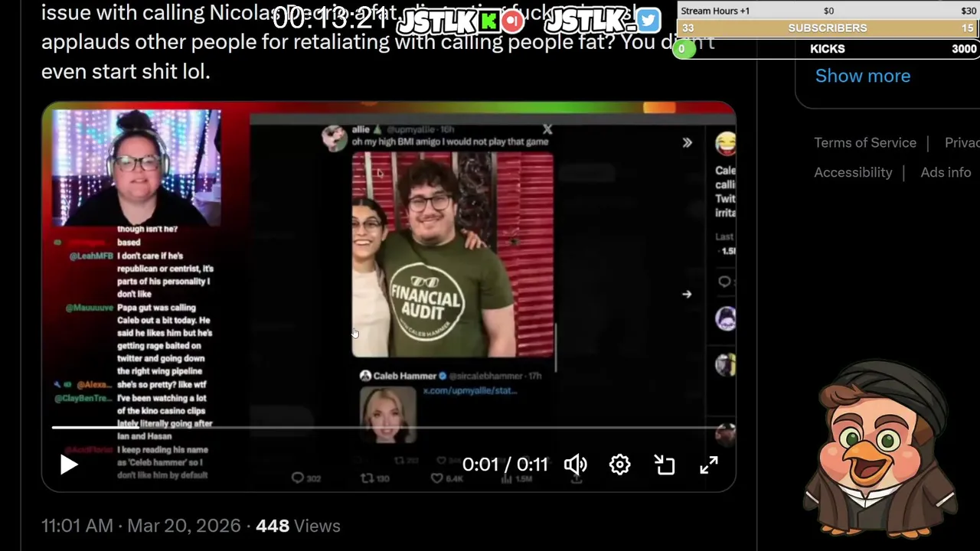This screenshot has width=980, height=551.
Task: Click the Stream Hours +1 goal row
Action: [828, 11]
